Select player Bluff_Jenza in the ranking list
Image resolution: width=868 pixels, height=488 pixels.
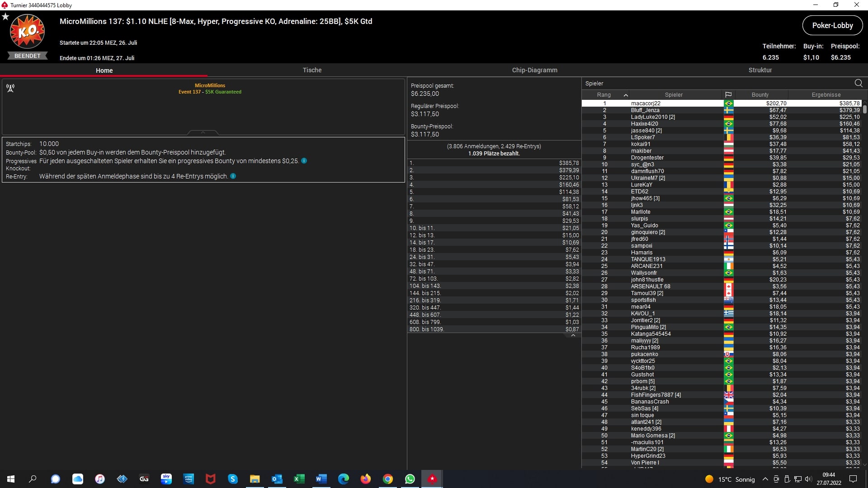645,110
